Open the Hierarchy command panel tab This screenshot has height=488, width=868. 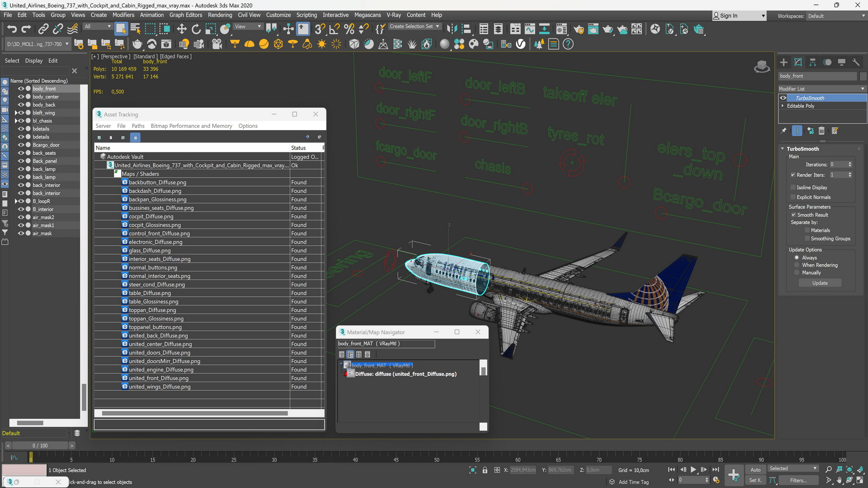(x=813, y=62)
